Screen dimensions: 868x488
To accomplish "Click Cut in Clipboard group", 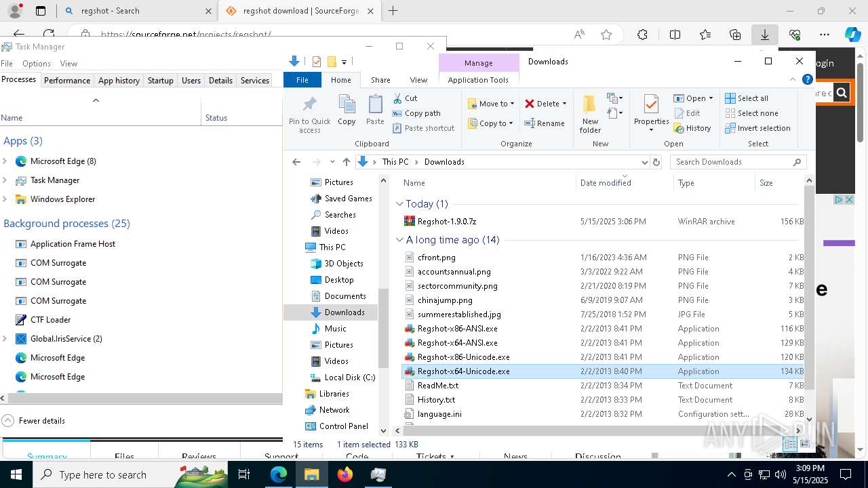I will pos(405,98).
